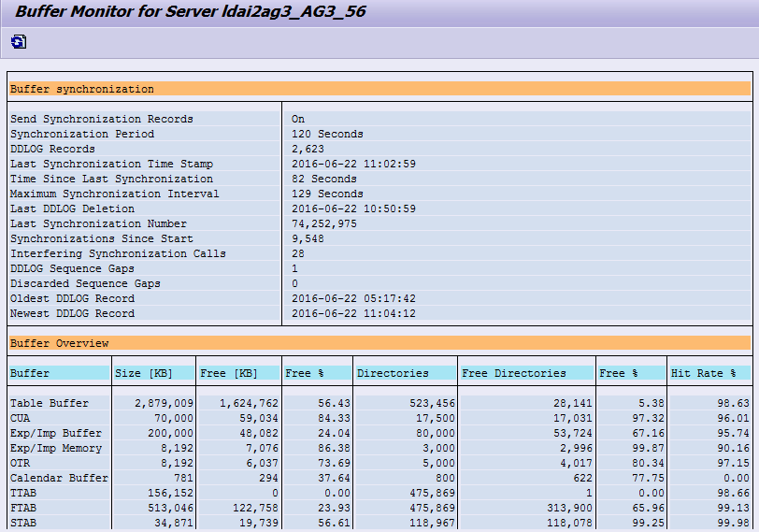This screenshot has height=532, width=759.
Task: Click Exp/Imp Memory free directories 2,996
Action: [x=576, y=449]
